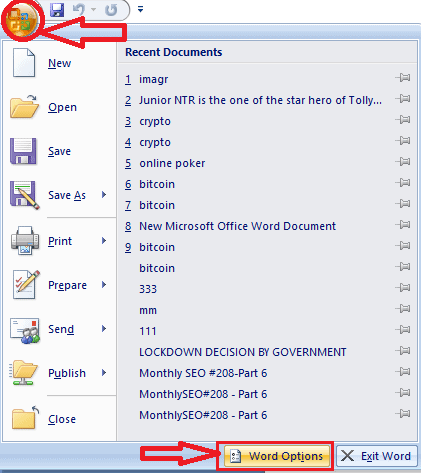
Task: Pin the 'online poker' recent document
Action: tap(403, 162)
